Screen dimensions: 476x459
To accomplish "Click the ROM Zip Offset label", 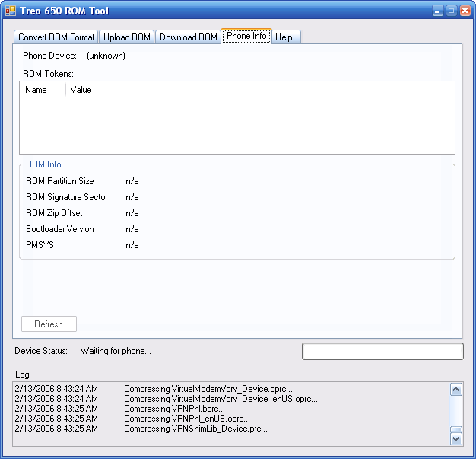I will pos(54,213).
